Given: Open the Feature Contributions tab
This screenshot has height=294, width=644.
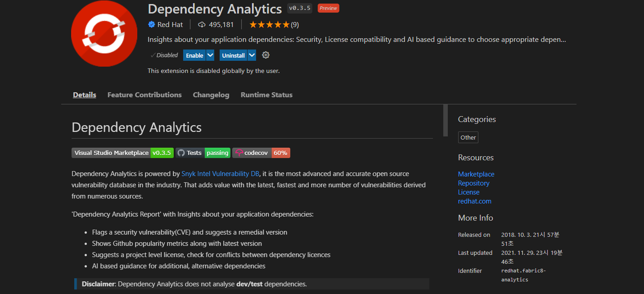Looking at the screenshot, I should [144, 95].
